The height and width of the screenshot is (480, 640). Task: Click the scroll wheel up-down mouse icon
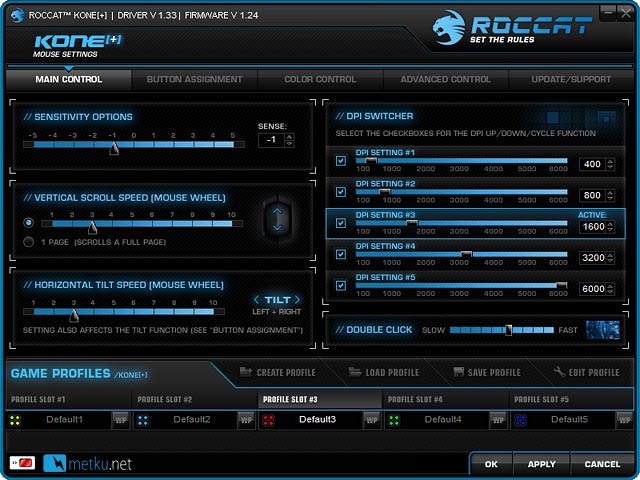277,219
